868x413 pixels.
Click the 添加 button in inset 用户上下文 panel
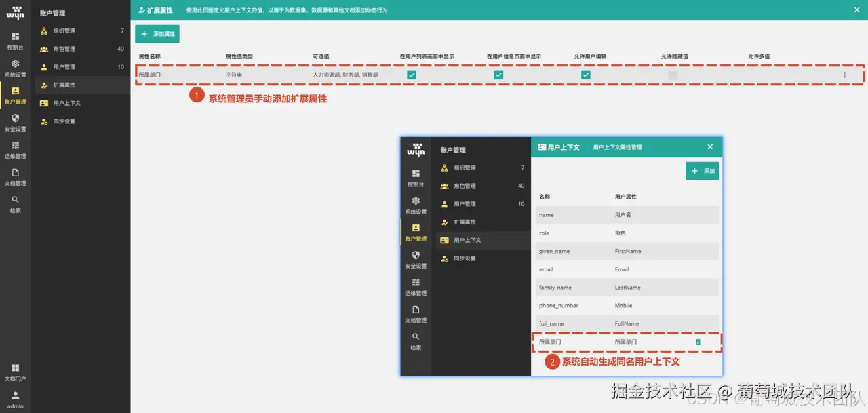pos(703,171)
